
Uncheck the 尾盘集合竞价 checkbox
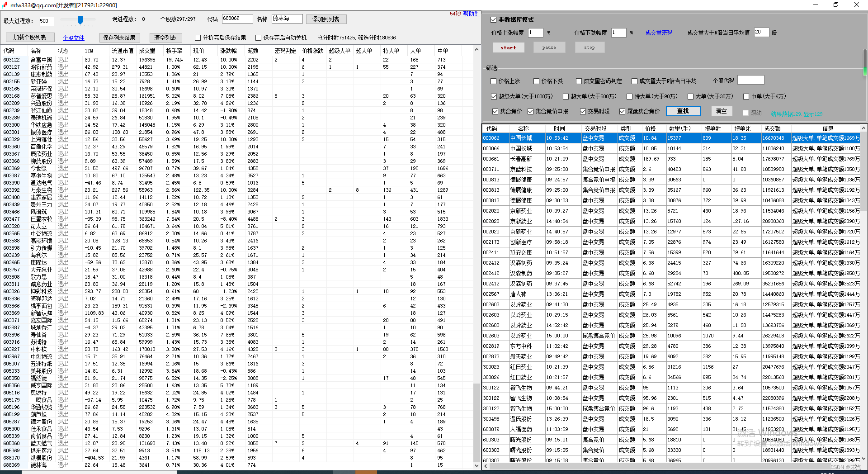(622, 112)
